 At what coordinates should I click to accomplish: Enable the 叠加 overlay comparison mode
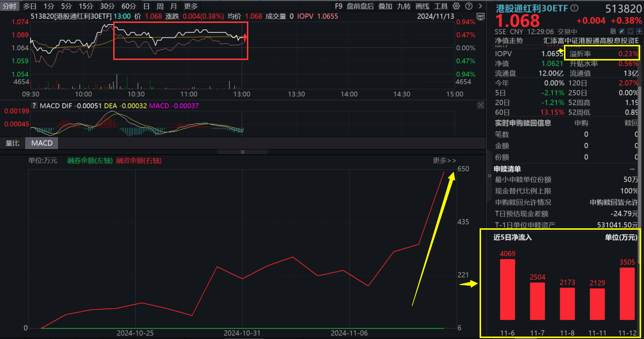(385, 6)
